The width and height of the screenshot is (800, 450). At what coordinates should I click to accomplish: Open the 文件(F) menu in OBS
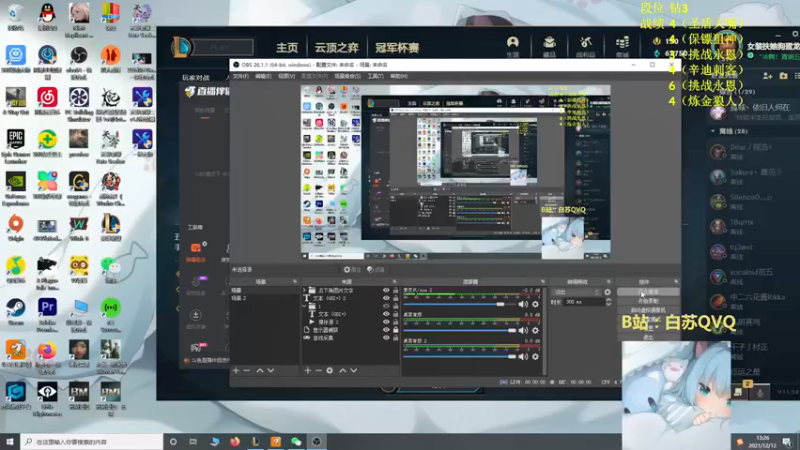click(240, 76)
